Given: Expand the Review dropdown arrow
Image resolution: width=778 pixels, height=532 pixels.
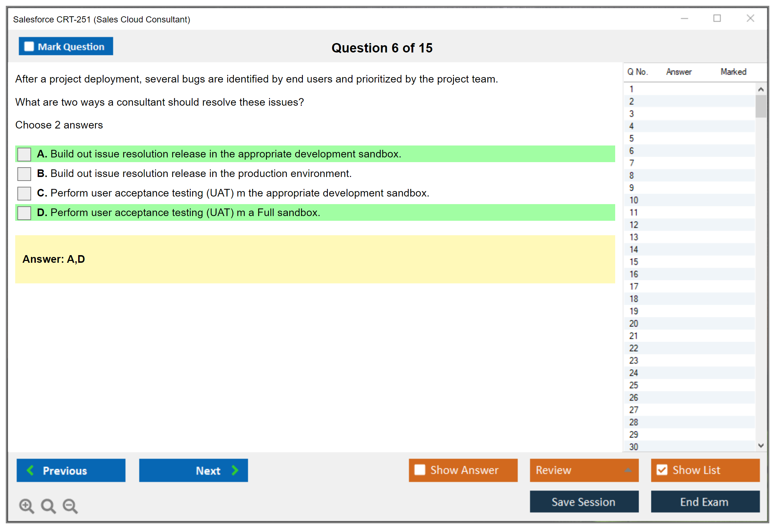Looking at the screenshot, I should click(628, 470).
